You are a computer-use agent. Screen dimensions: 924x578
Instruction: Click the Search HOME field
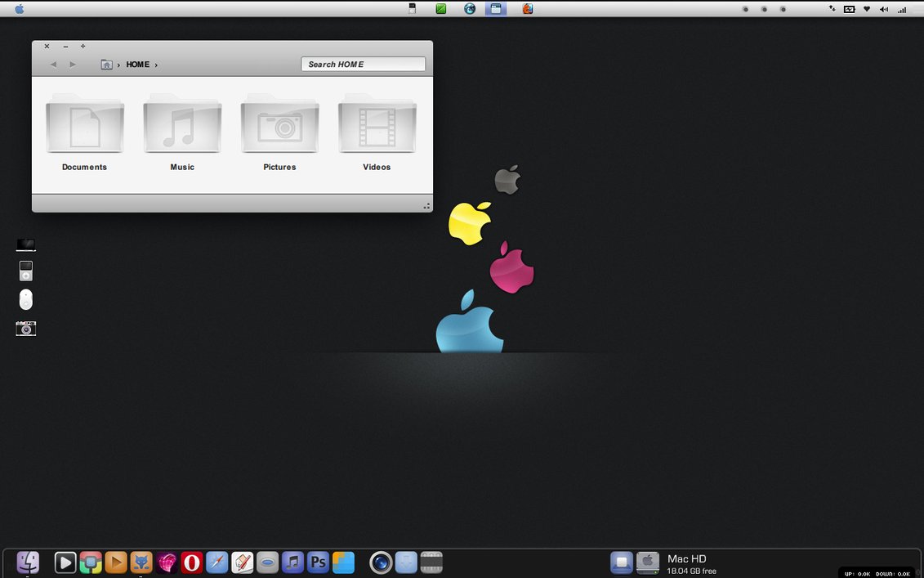[363, 65]
